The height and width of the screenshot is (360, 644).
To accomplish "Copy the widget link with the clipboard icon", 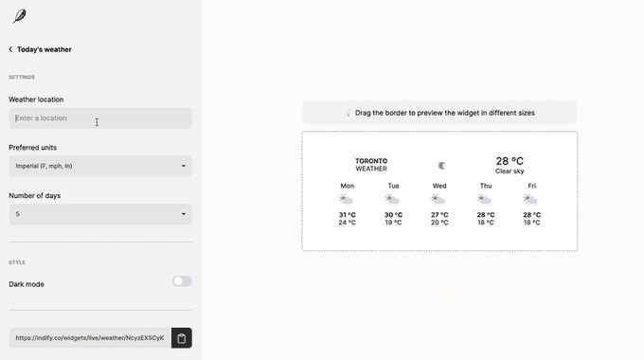I will [182, 338].
